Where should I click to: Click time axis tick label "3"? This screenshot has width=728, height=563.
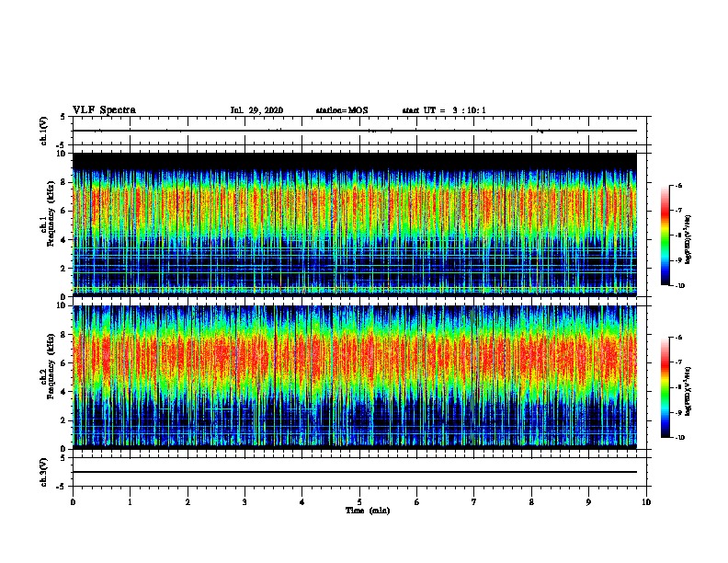245,502
